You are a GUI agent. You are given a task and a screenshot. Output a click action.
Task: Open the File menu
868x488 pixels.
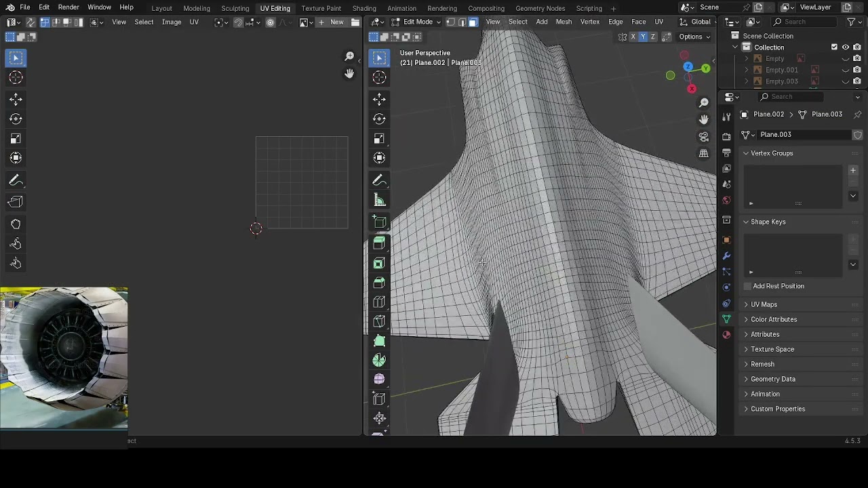[24, 7]
